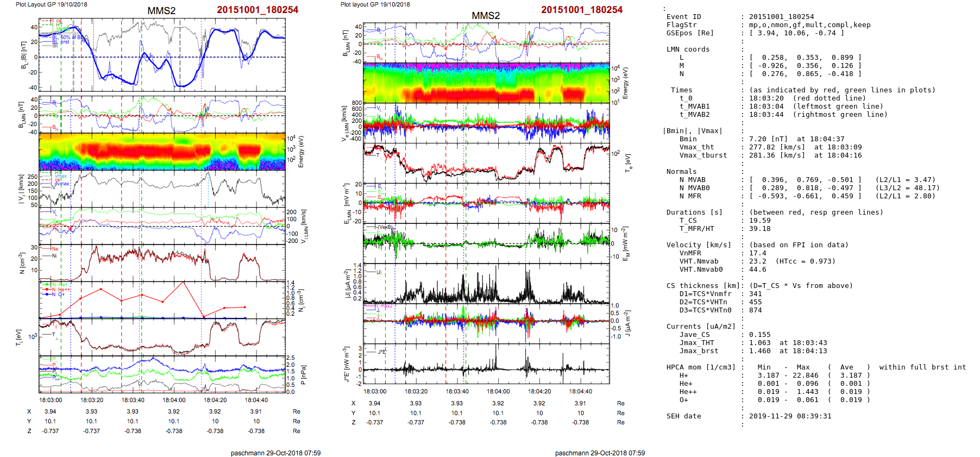Image resolution: width=980 pixels, height=457 pixels.
Task: Select the D1=TCS*Vnmfr thickness value 341
Action: [756, 294]
